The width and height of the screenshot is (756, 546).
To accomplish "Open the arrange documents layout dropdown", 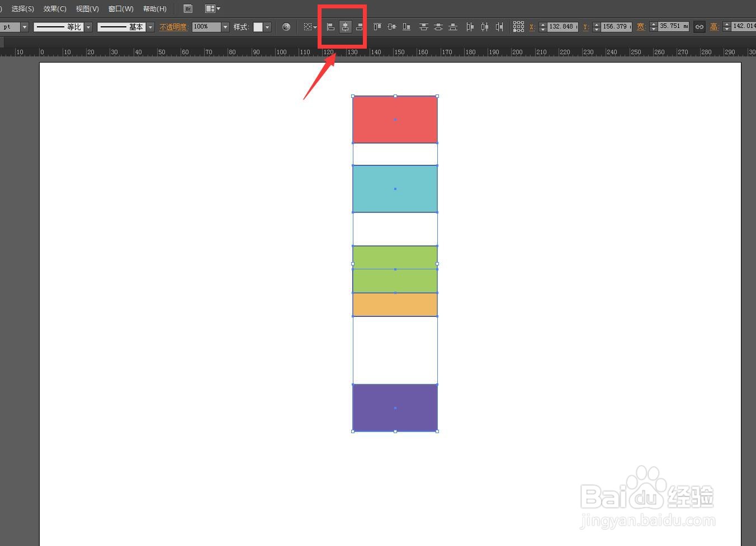I will click(212, 9).
